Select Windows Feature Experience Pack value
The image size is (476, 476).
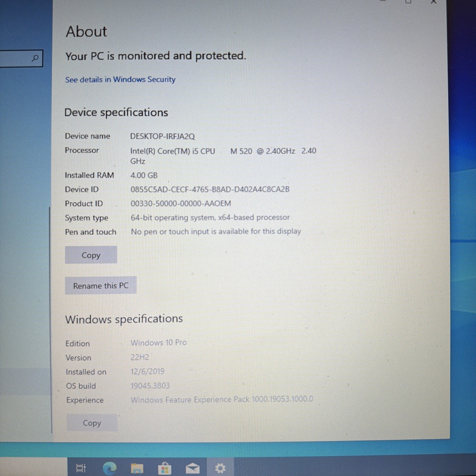click(222, 399)
